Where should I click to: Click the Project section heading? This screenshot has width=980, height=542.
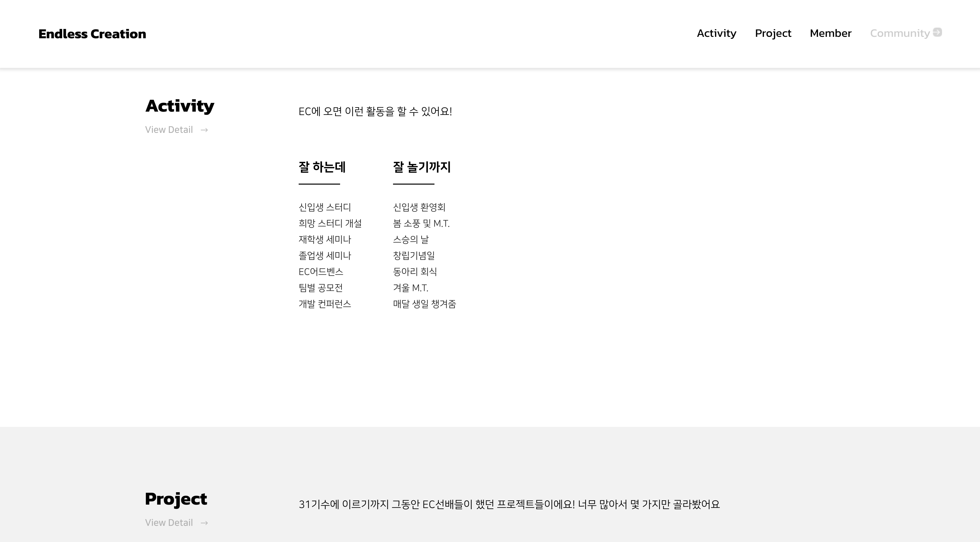176,499
